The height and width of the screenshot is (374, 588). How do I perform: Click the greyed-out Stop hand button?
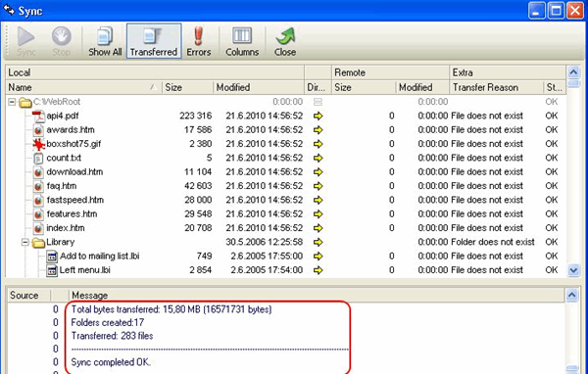[61, 41]
